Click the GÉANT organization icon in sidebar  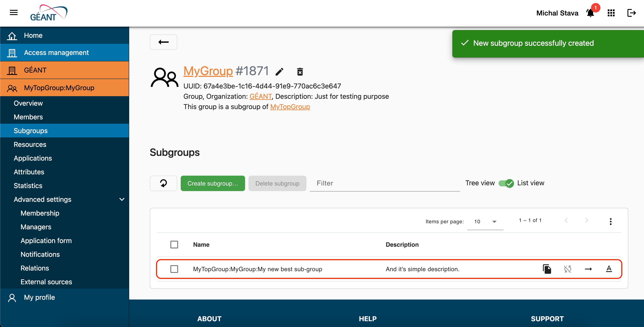pyautogui.click(x=12, y=70)
